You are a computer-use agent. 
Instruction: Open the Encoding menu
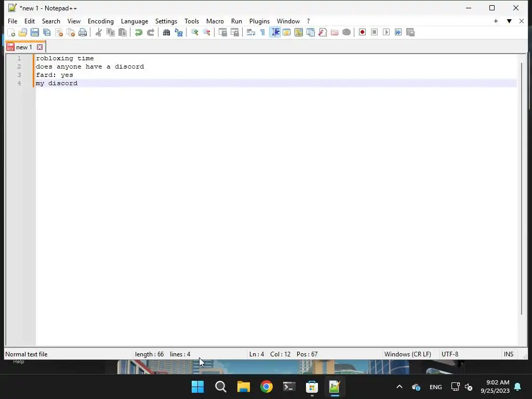pyautogui.click(x=101, y=21)
